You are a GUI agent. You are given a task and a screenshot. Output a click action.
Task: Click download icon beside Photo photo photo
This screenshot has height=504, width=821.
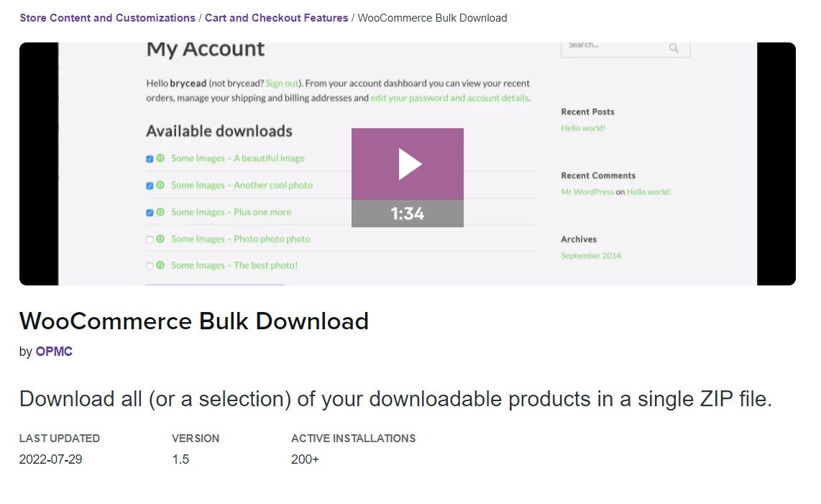[160, 239]
